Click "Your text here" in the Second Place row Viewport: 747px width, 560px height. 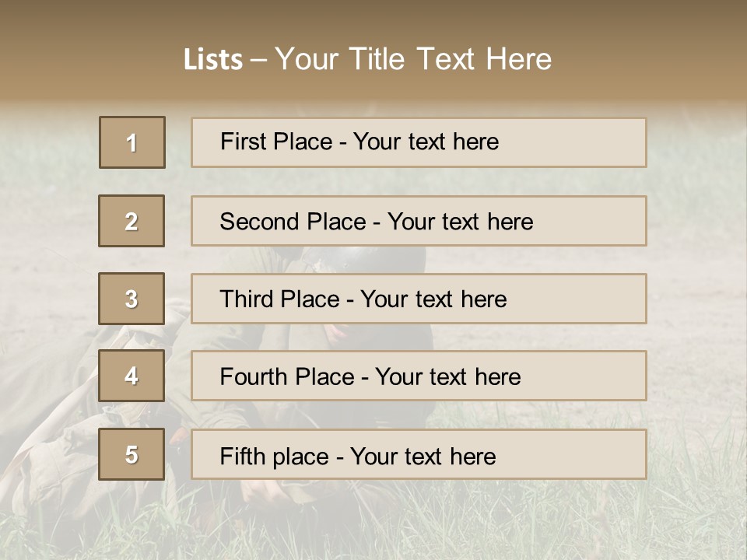(460, 222)
